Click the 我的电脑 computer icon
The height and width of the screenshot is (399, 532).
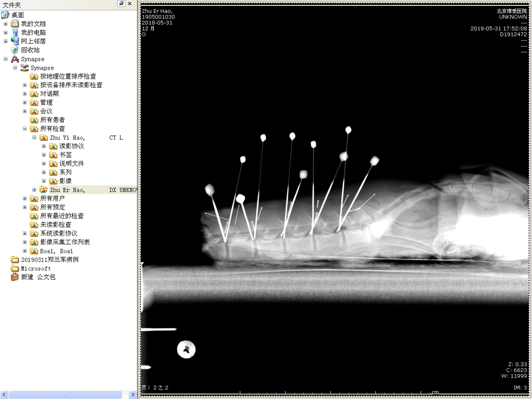[14, 32]
